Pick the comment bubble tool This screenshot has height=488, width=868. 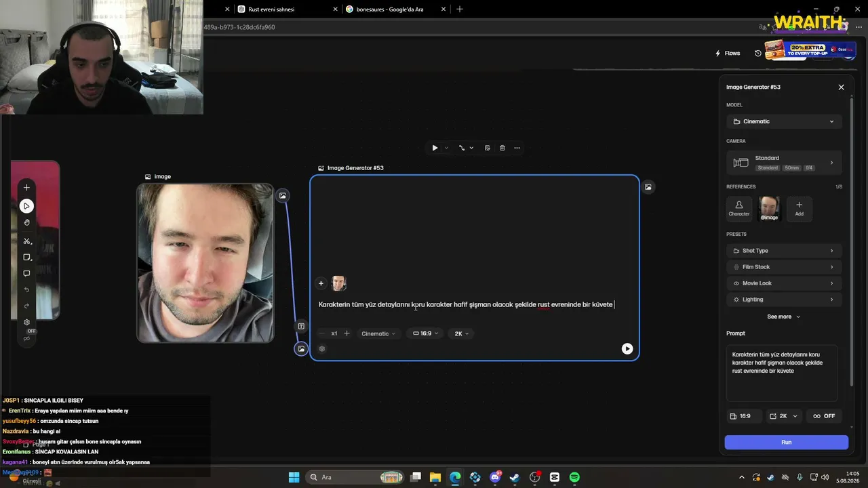[26, 274]
